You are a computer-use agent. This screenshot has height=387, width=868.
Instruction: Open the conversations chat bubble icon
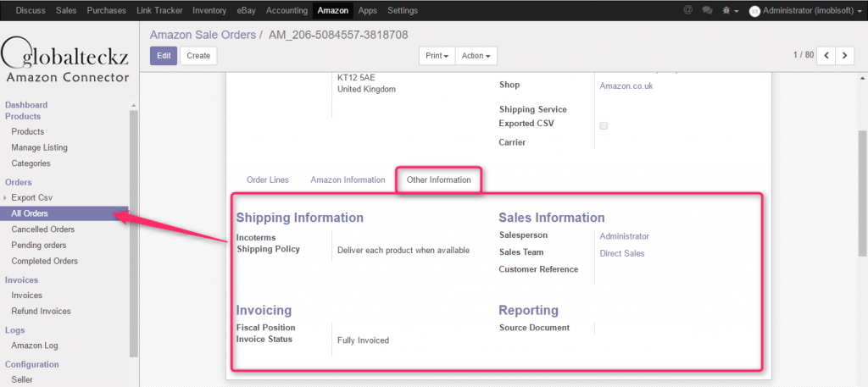point(708,10)
